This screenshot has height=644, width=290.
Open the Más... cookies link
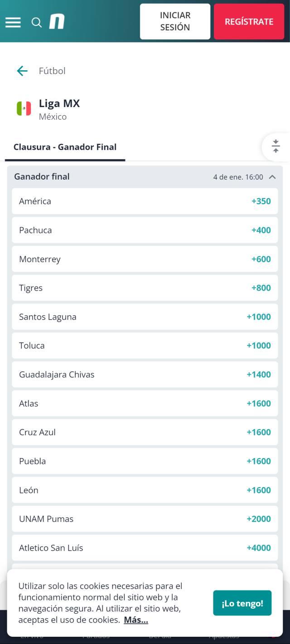(x=136, y=620)
